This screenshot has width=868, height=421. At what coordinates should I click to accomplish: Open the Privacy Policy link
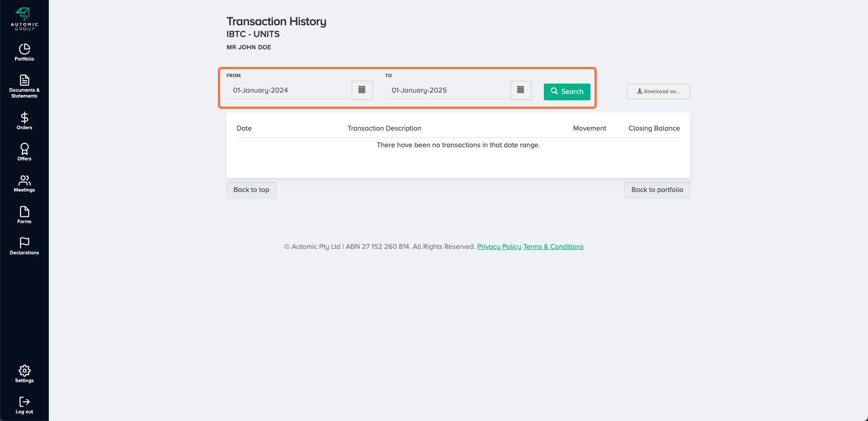point(499,247)
